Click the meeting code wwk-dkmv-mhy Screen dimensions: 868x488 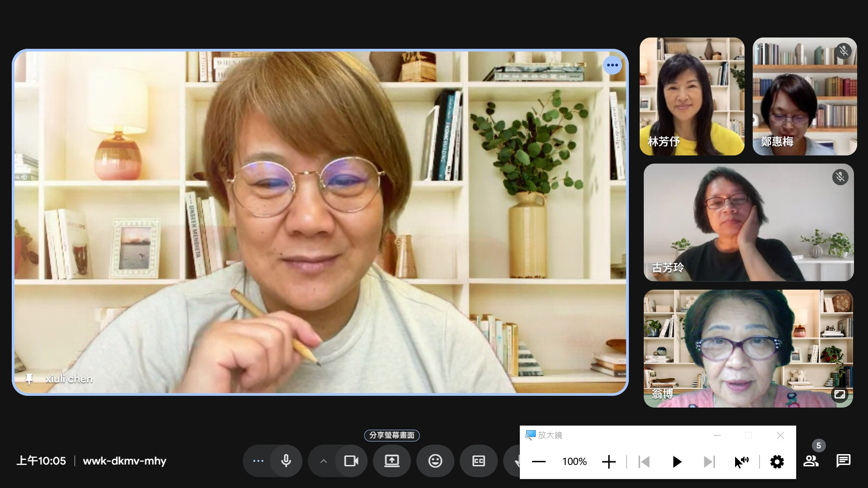click(x=124, y=461)
